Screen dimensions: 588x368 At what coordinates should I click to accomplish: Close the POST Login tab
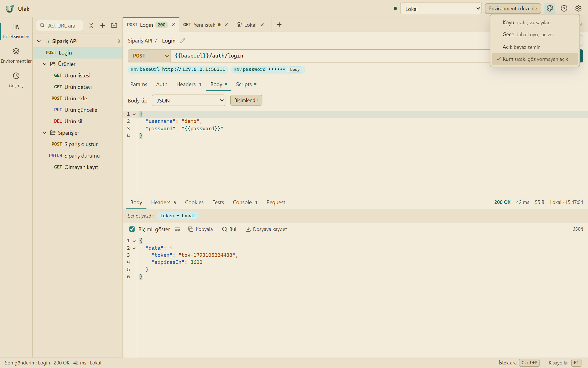click(173, 25)
